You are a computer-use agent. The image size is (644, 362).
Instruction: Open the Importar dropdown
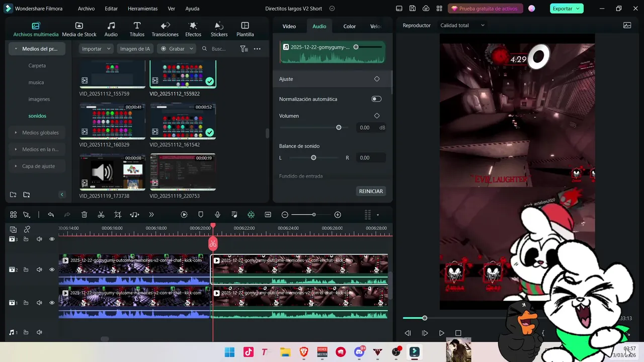[97, 49]
